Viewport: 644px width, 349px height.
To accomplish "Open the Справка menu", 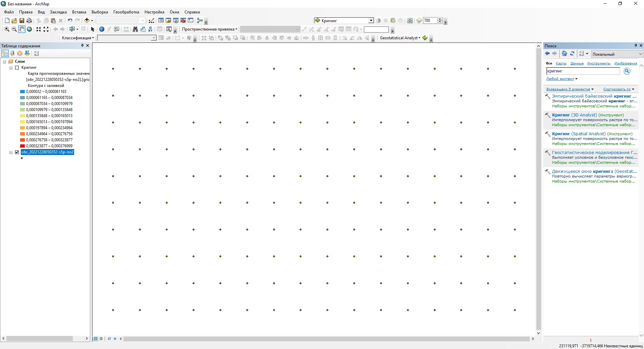I will pos(192,12).
